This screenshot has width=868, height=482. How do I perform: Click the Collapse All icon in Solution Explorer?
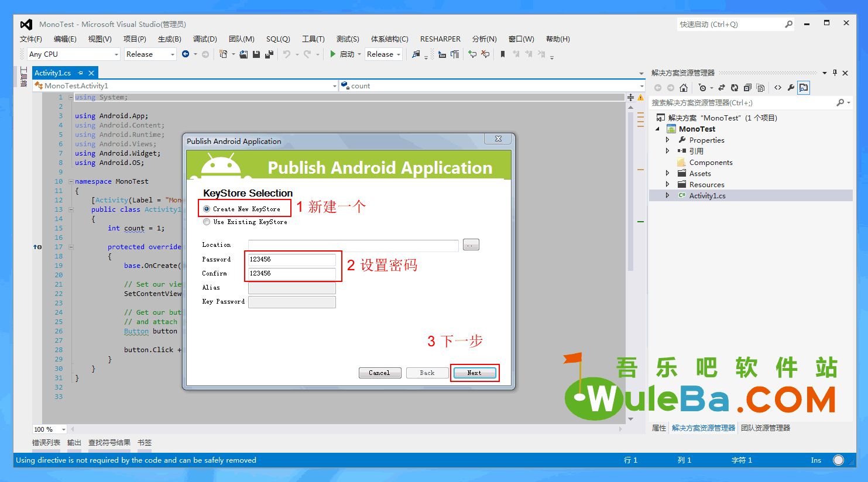click(747, 88)
